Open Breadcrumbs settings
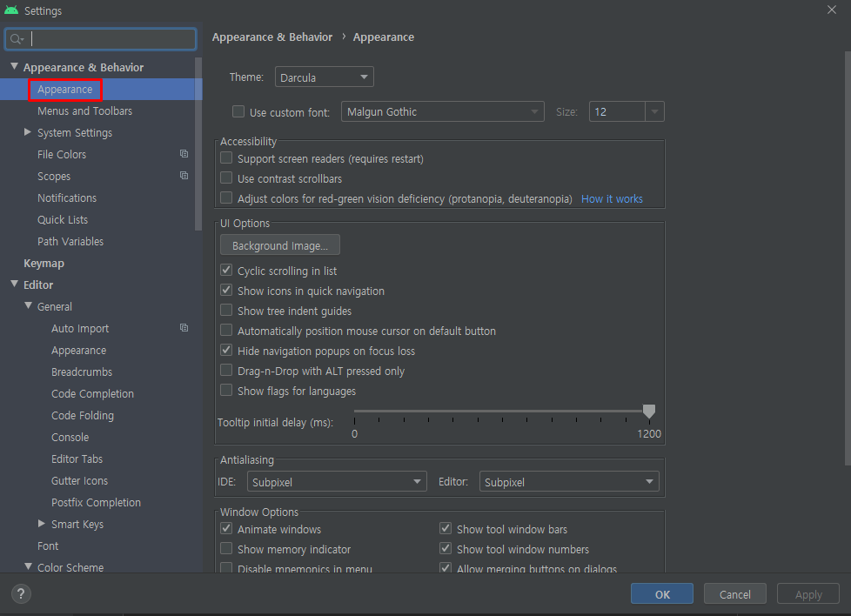Image resolution: width=851 pixels, height=616 pixels. click(82, 372)
